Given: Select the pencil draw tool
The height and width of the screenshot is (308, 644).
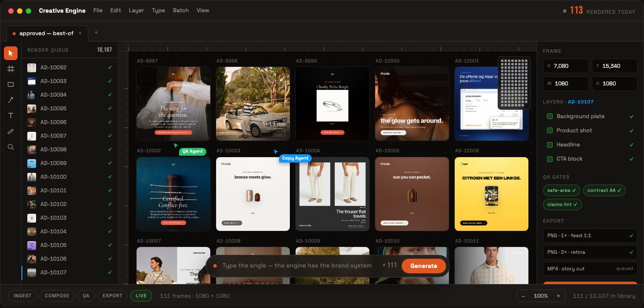Looking at the screenshot, I should click(11, 131).
